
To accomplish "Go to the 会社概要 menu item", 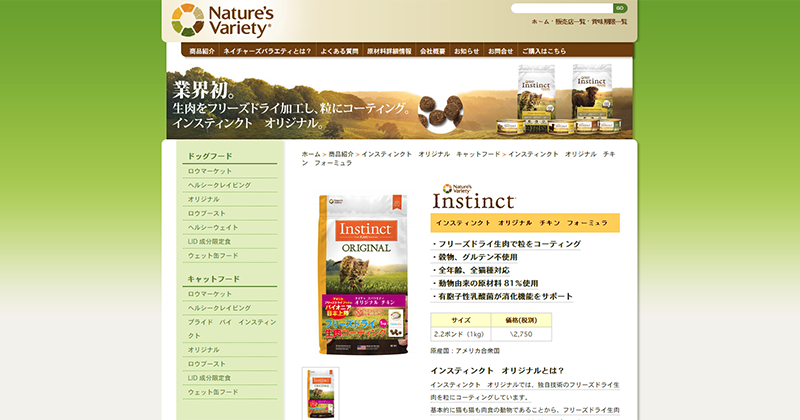I will pyautogui.click(x=433, y=51).
